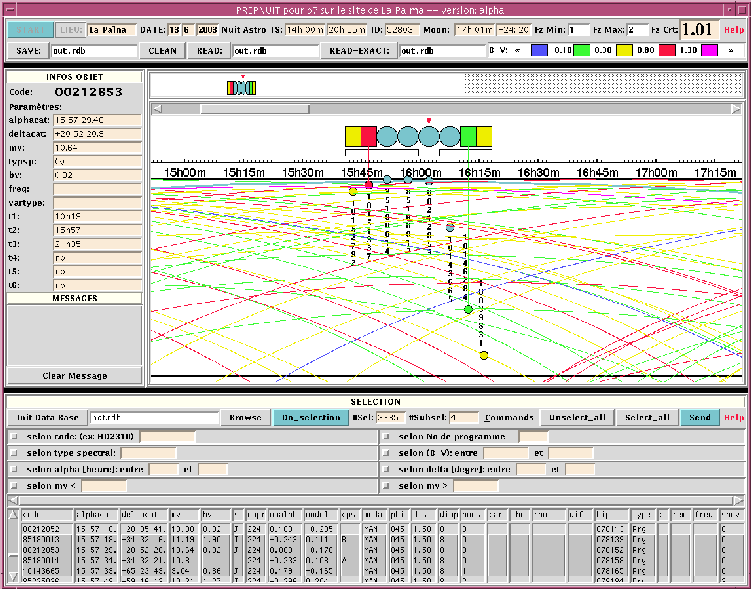Select the green dot marker on plot
Viewport: 751px width, 589px height.
point(468,310)
